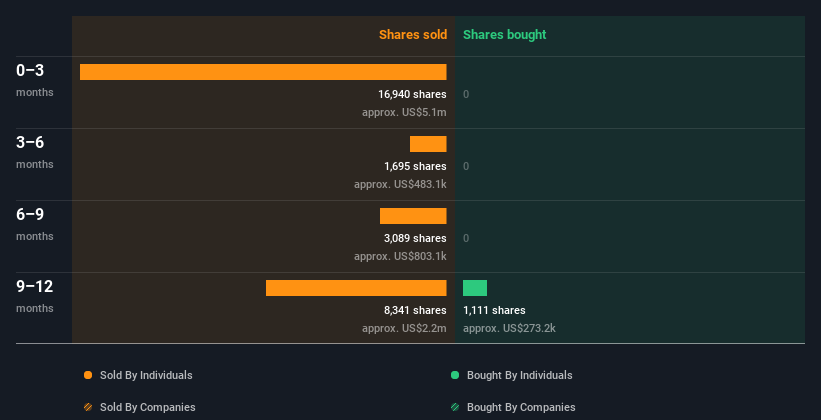Click the bought 0 in 6–9 months row
Viewport: 821px width, 420px height.
tap(466, 238)
